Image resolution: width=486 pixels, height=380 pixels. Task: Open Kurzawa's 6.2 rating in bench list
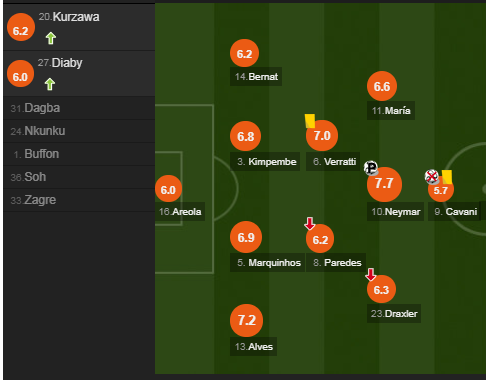point(21,27)
